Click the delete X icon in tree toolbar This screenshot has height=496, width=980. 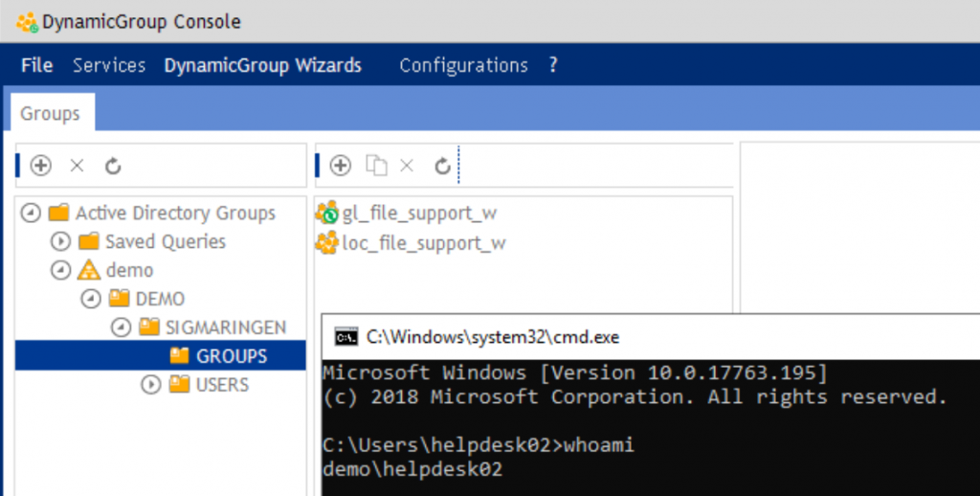77,166
